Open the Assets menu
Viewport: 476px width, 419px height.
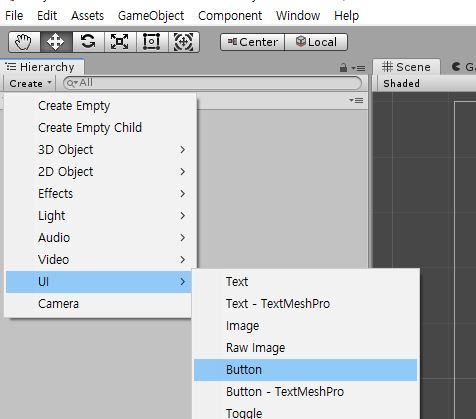click(x=88, y=16)
